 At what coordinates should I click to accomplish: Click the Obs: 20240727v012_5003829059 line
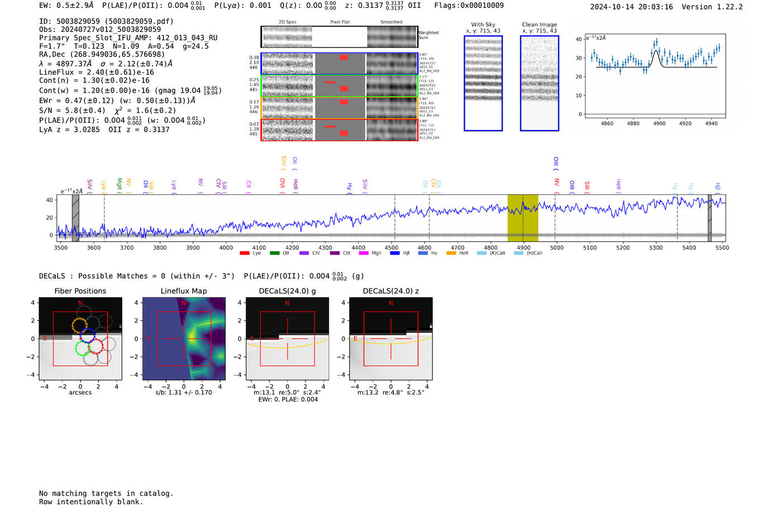click(100, 30)
